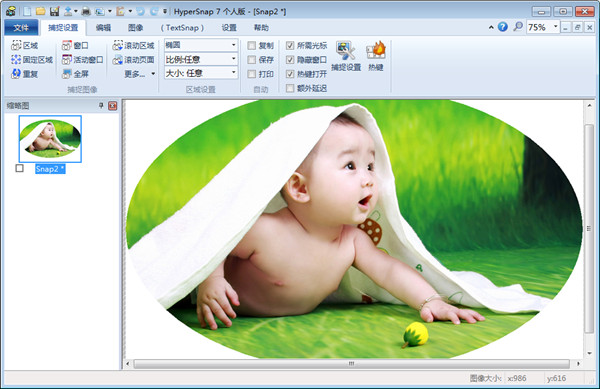Click the scroll left arrow
Screen dimensions: 600x389
pyautogui.click(x=128, y=363)
